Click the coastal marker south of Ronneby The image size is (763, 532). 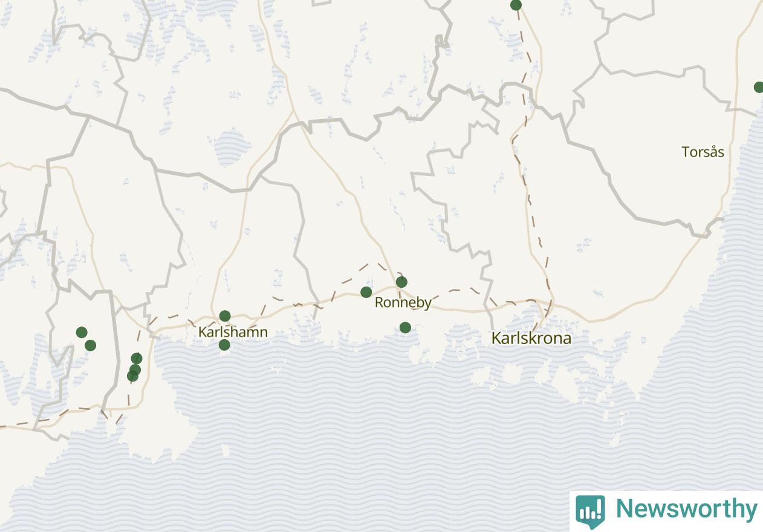tap(405, 327)
